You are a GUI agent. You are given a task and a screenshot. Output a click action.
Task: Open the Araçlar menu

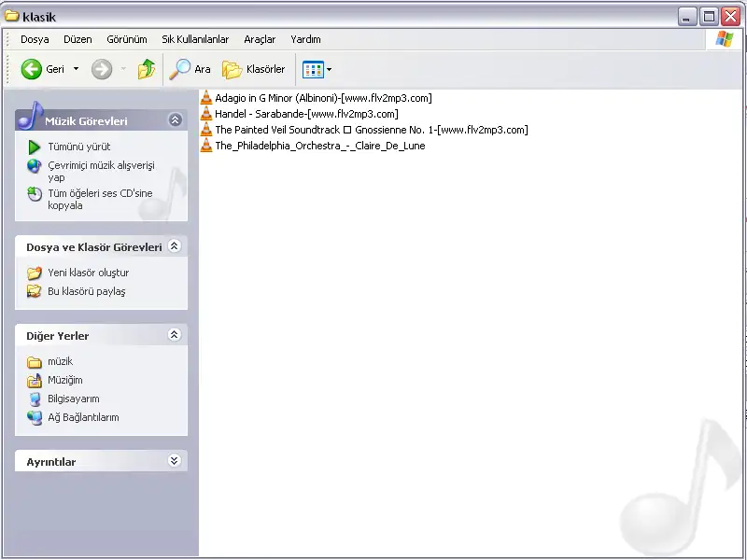[x=260, y=39]
